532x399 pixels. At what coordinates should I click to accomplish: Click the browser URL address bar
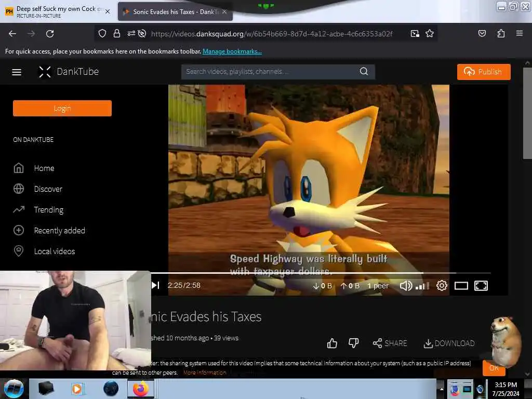pyautogui.click(x=271, y=34)
